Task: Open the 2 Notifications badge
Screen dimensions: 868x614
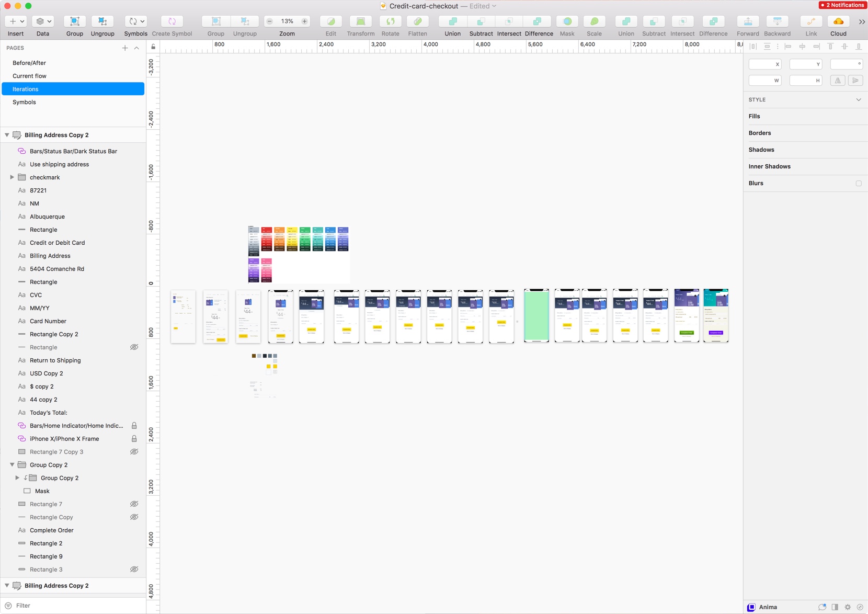Action: point(842,5)
